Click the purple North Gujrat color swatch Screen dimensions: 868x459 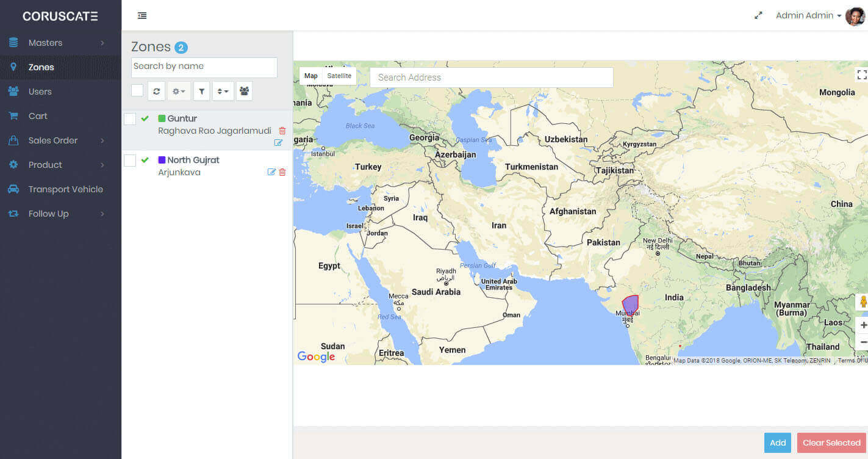162,160
